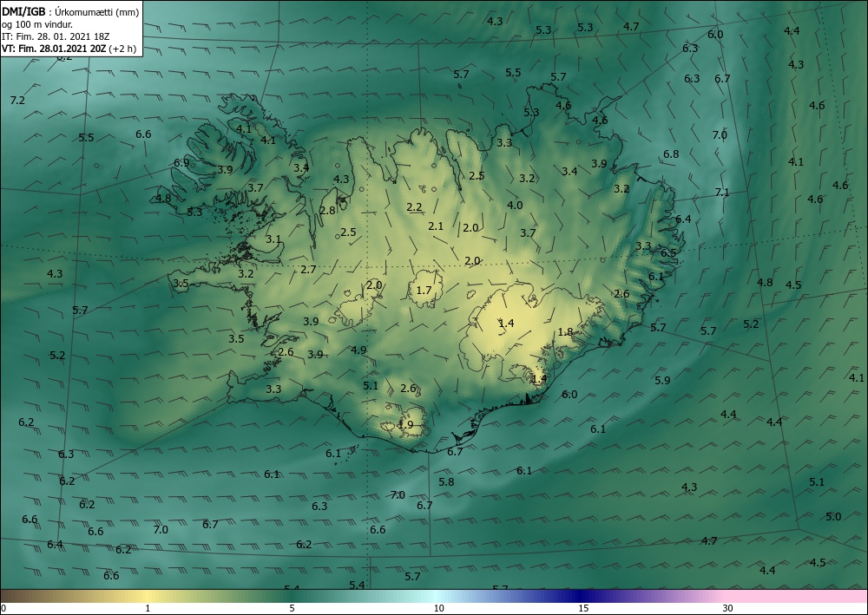Pick the dark navy segment of the color scale
This screenshot has width=868, height=615.
coord(582,596)
